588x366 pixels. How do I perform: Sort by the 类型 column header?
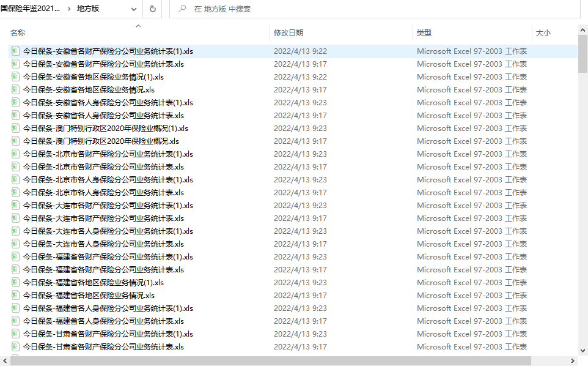pos(424,32)
